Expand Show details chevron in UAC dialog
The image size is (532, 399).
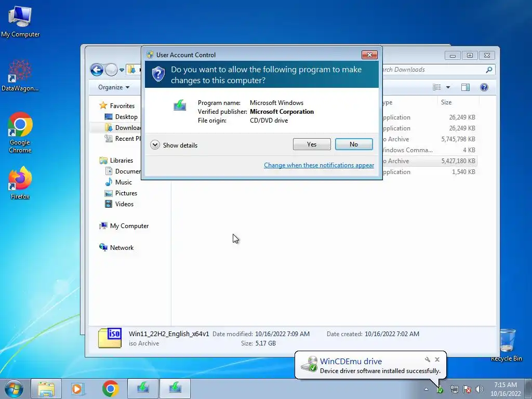click(155, 145)
